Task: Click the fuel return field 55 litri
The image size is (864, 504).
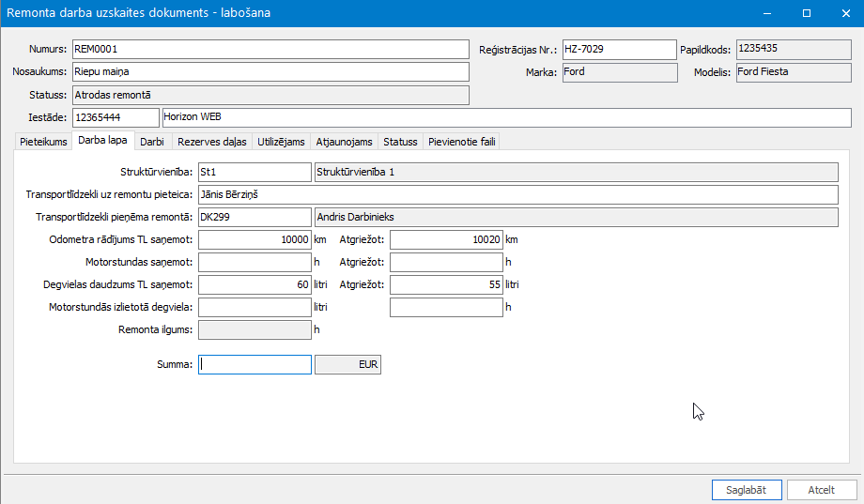Action: coord(446,284)
